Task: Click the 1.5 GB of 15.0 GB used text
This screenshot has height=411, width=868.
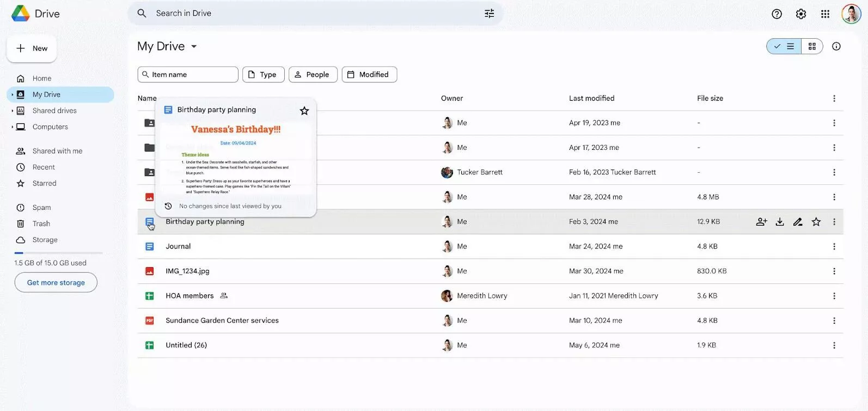Action: [50, 263]
